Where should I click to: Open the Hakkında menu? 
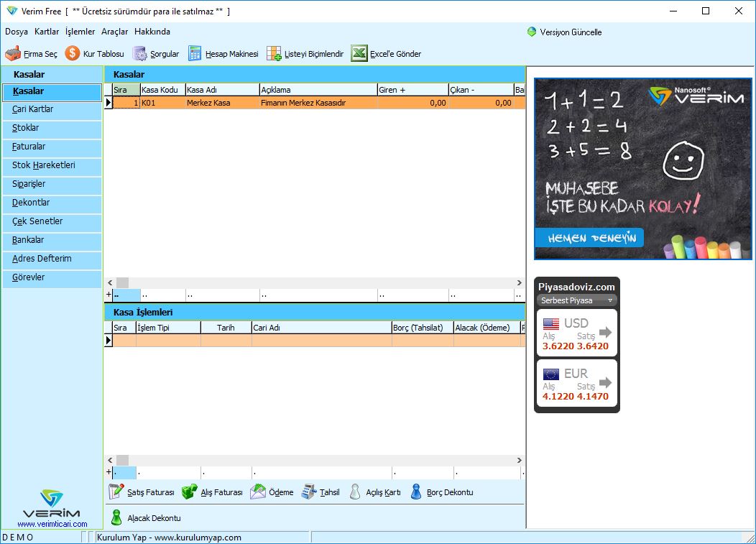[152, 32]
